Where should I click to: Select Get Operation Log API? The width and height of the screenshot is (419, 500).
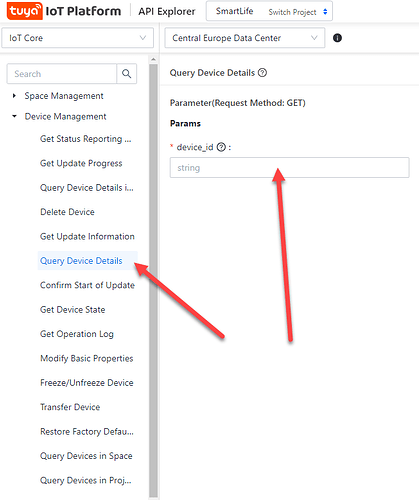(77, 334)
